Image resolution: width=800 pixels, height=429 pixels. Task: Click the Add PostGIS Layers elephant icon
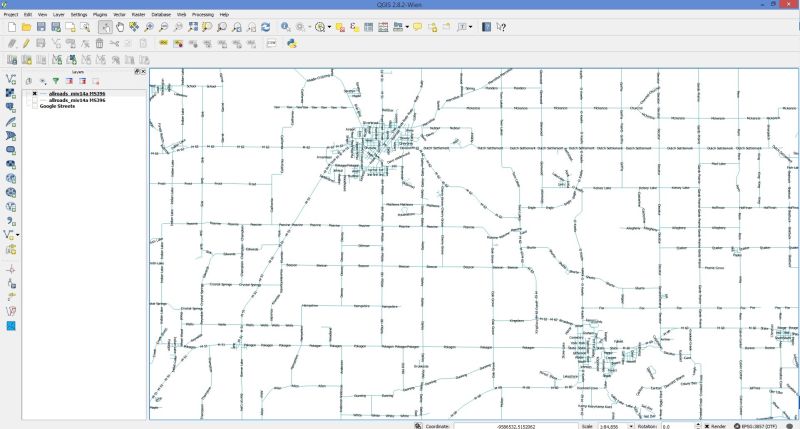(x=11, y=108)
